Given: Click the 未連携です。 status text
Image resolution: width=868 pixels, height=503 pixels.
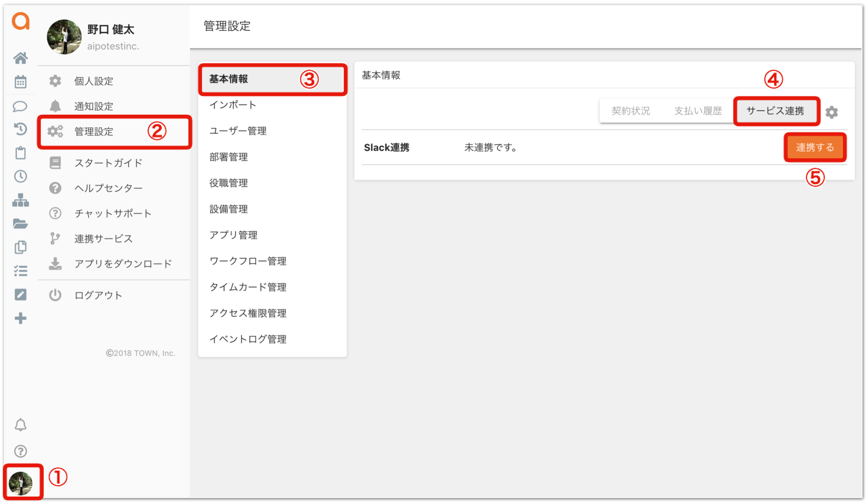Looking at the screenshot, I should pos(491,148).
